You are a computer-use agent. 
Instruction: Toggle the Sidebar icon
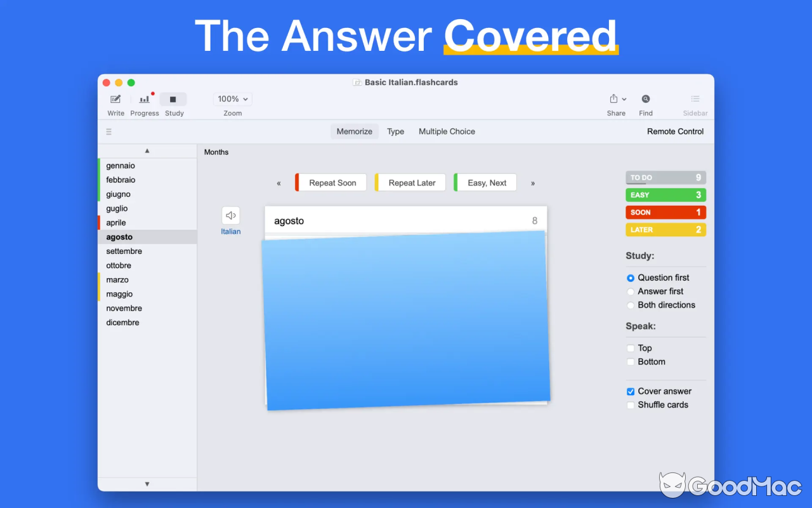tap(694, 100)
